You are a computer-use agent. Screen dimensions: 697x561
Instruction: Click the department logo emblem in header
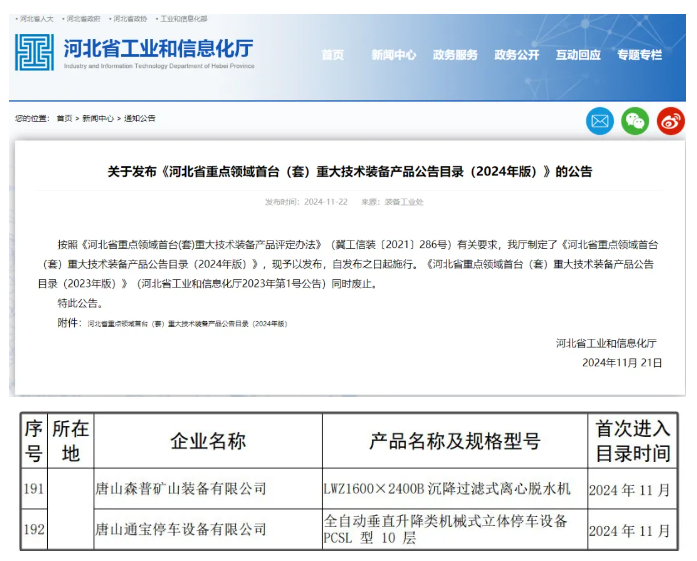pyautogui.click(x=35, y=52)
